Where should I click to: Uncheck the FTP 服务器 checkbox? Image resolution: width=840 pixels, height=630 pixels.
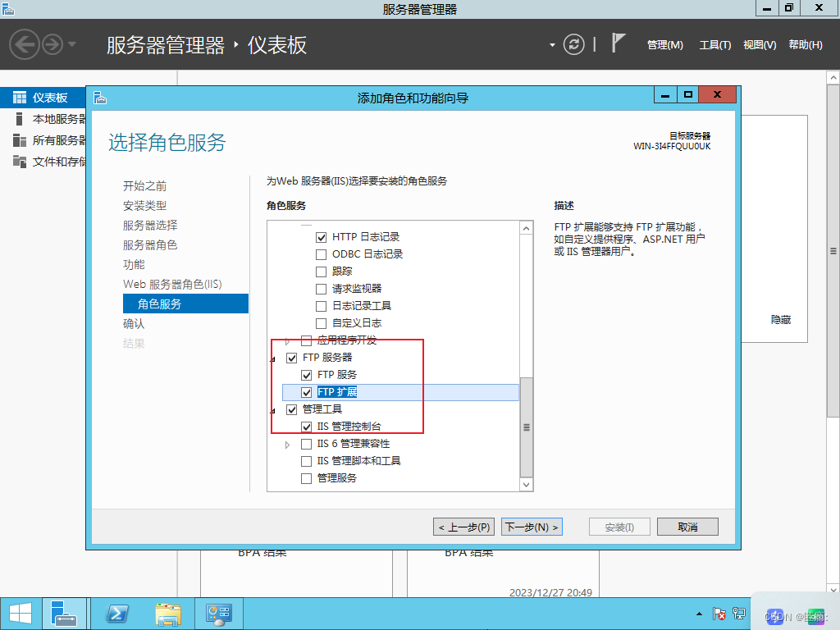tap(291, 358)
